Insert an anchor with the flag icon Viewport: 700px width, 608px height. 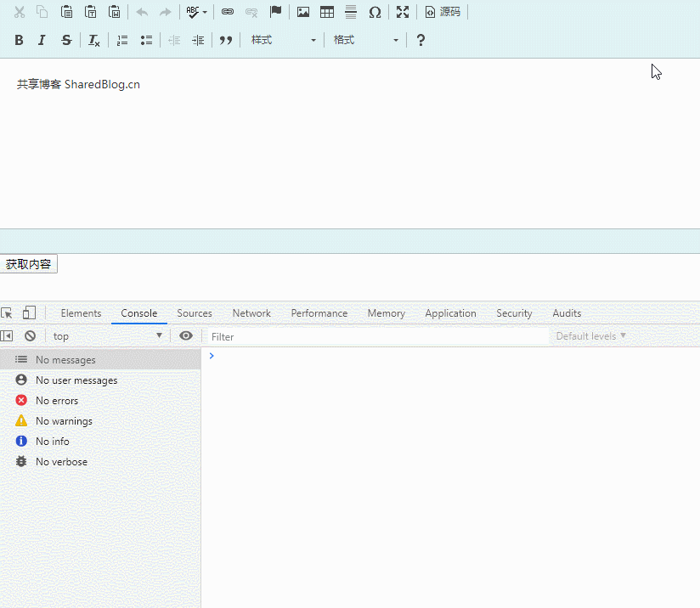pyautogui.click(x=276, y=12)
